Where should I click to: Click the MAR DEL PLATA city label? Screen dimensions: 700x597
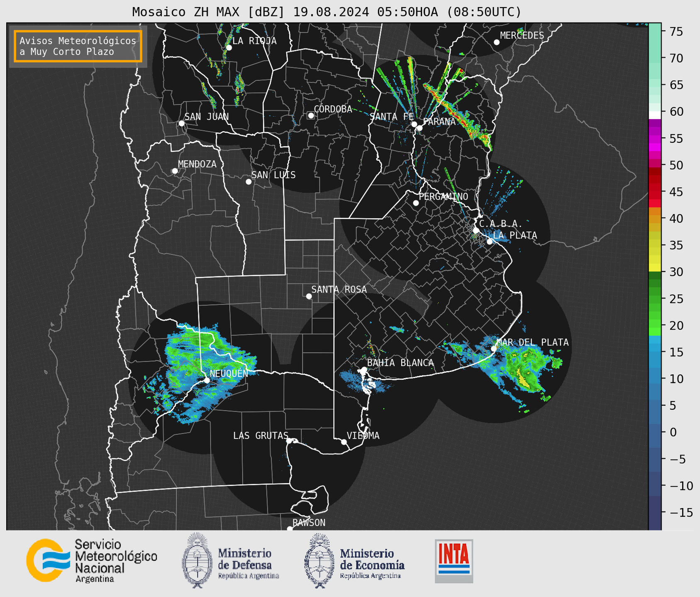coord(532,343)
